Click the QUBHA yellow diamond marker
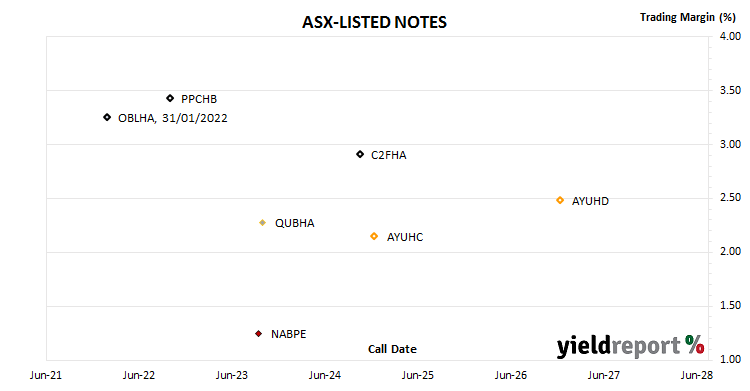 click(x=263, y=223)
